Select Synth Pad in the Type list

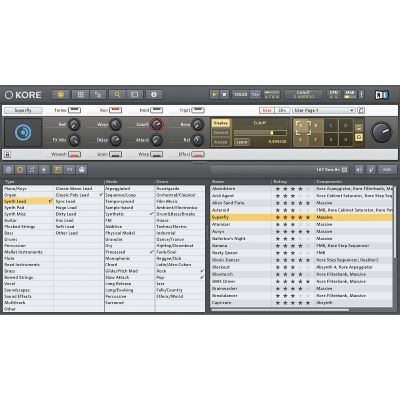coord(28,208)
